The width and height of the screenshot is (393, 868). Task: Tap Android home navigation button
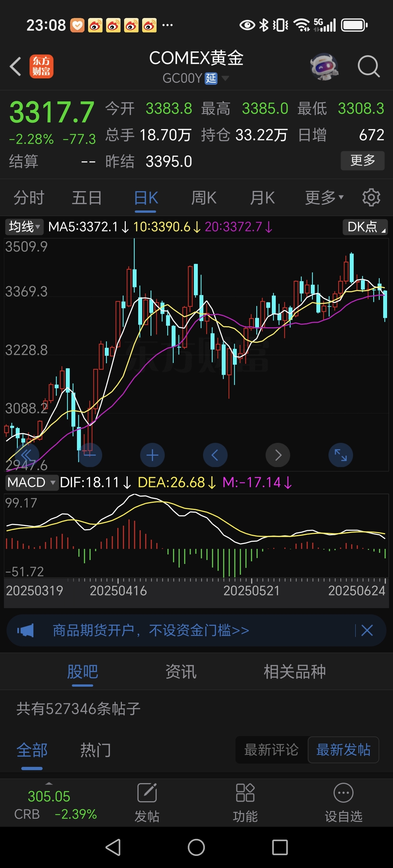(196, 847)
